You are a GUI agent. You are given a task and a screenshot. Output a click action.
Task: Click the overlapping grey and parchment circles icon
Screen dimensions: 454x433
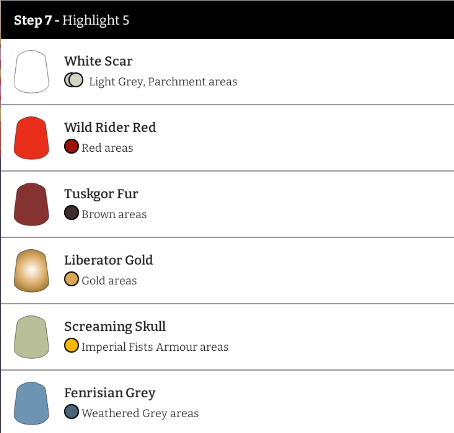[x=74, y=80]
